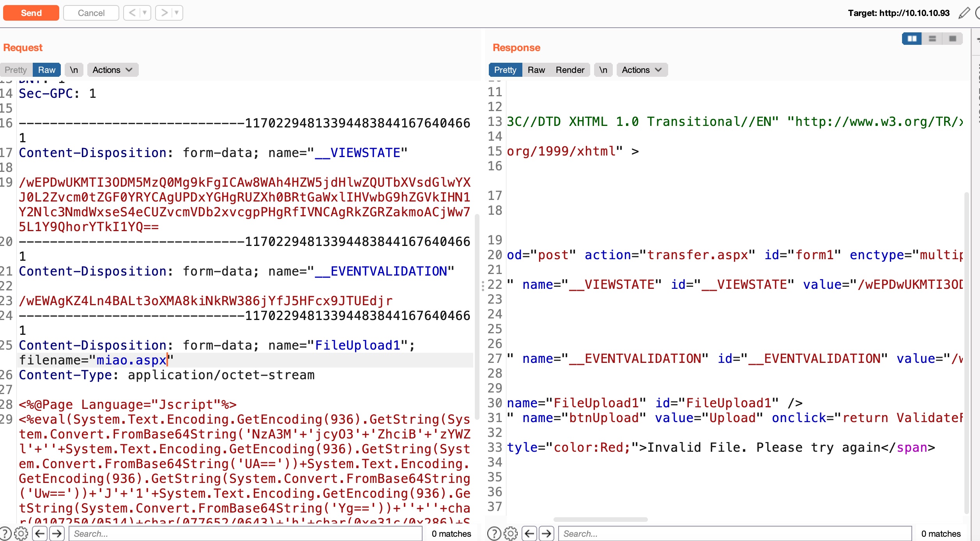Select side-by-side split layout icon
The width and height of the screenshot is (980, 541).
(912, 39)
